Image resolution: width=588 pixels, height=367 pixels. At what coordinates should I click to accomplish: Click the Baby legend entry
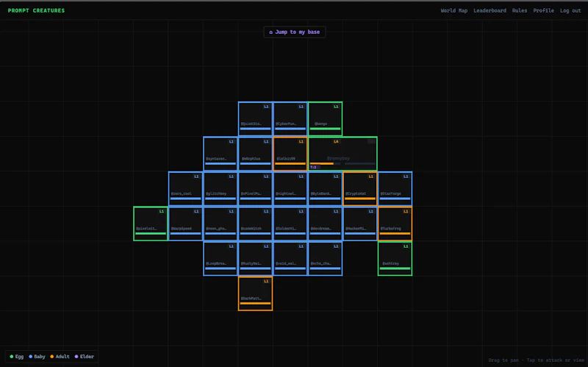[37, 357]
